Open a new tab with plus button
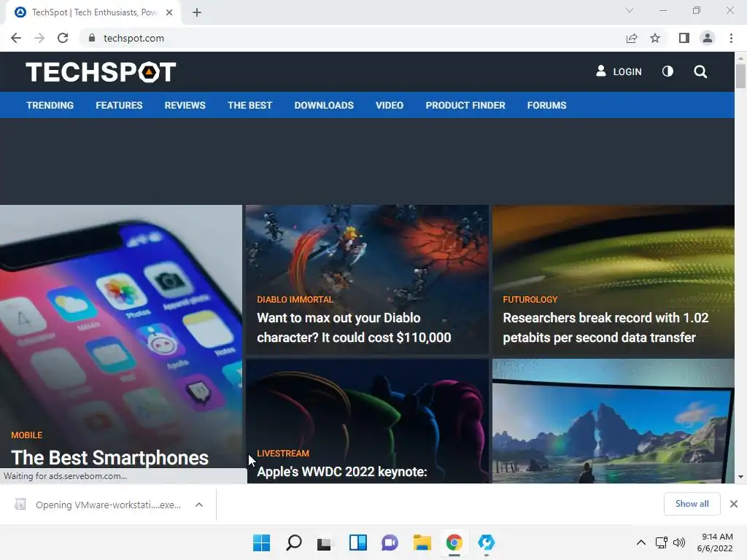 (x=197, y=12)
